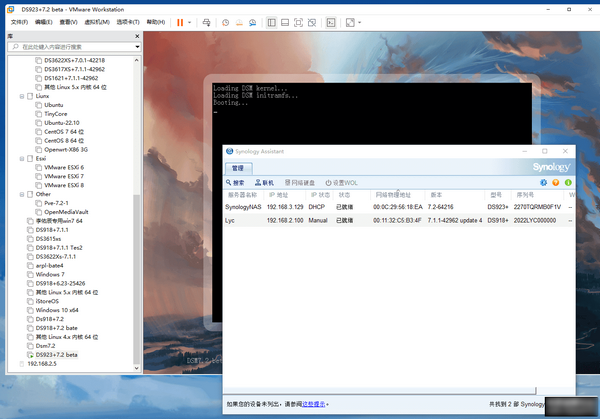Select Dsm7.2 in library
Image resolution: width=600 pixels, height=419 pixels.
(x=45, y=346)
